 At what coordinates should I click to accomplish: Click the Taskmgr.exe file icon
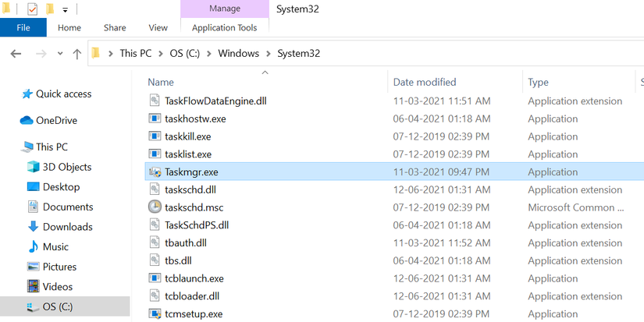coord(155,172)
